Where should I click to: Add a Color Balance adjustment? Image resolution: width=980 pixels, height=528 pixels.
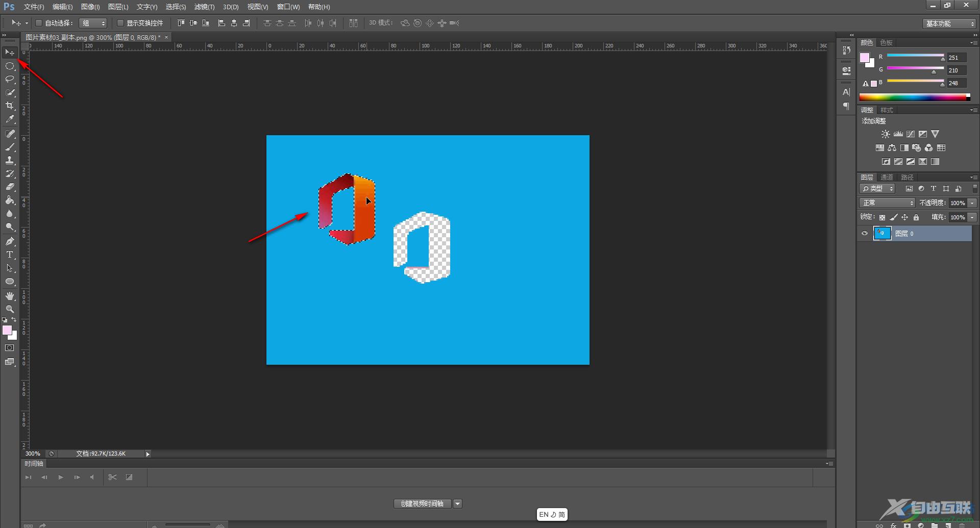892,148
